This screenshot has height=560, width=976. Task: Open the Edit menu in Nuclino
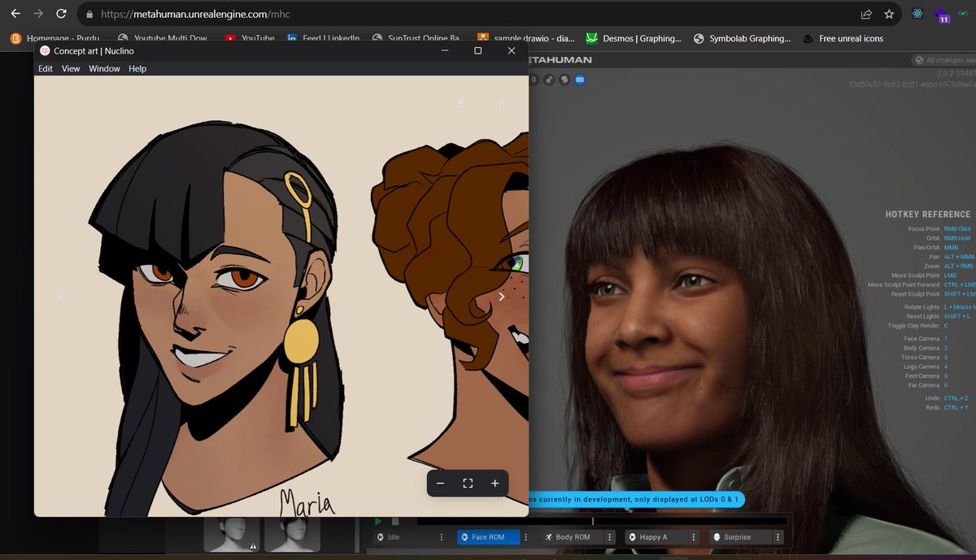[46, 69]
